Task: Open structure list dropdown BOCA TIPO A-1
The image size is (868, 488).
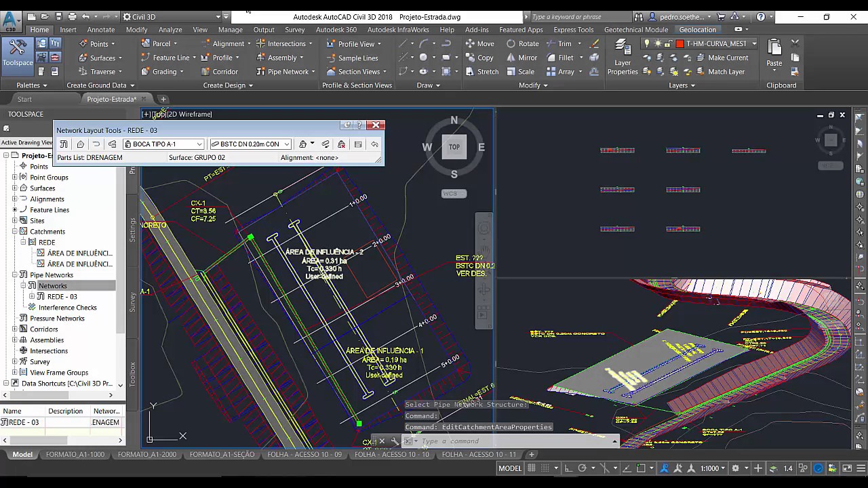Action: click(163, 144)
